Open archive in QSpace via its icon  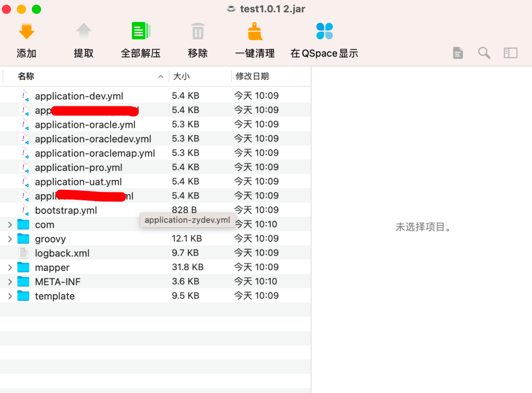[x=324, y=31]
